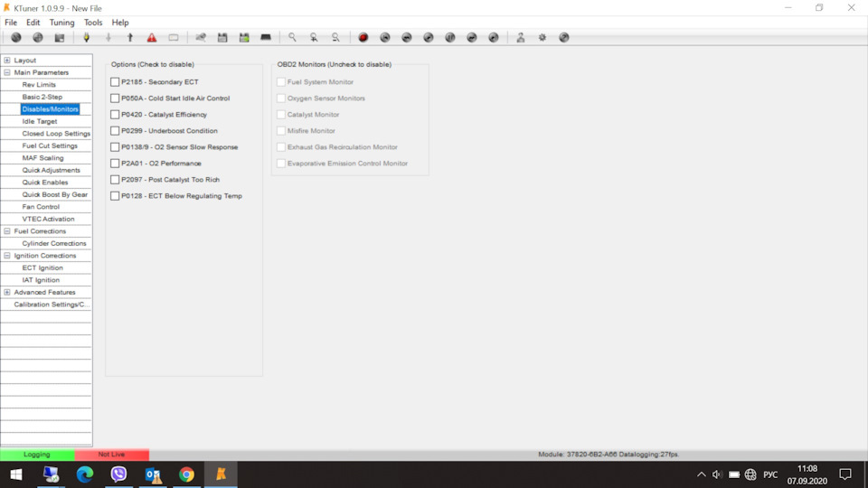Click the KTuner taskbar icon
The height and width of the screenshot is (488, 868).
pos(221,474)
